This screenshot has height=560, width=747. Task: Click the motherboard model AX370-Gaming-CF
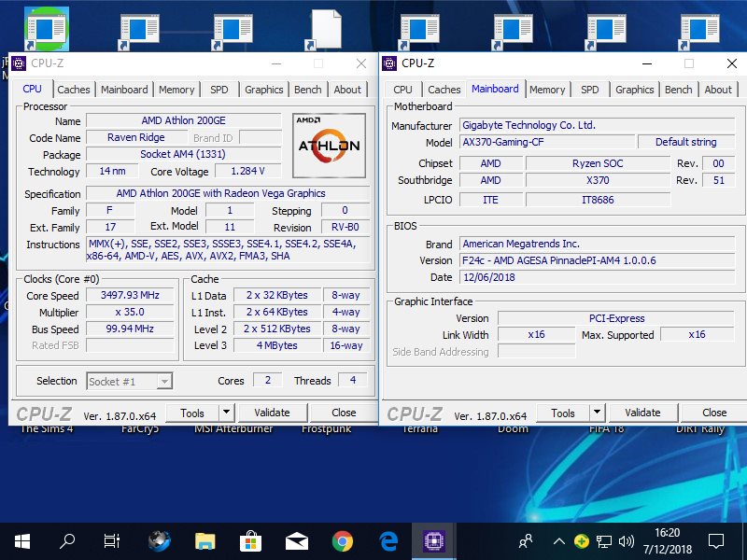click(547, 142)
